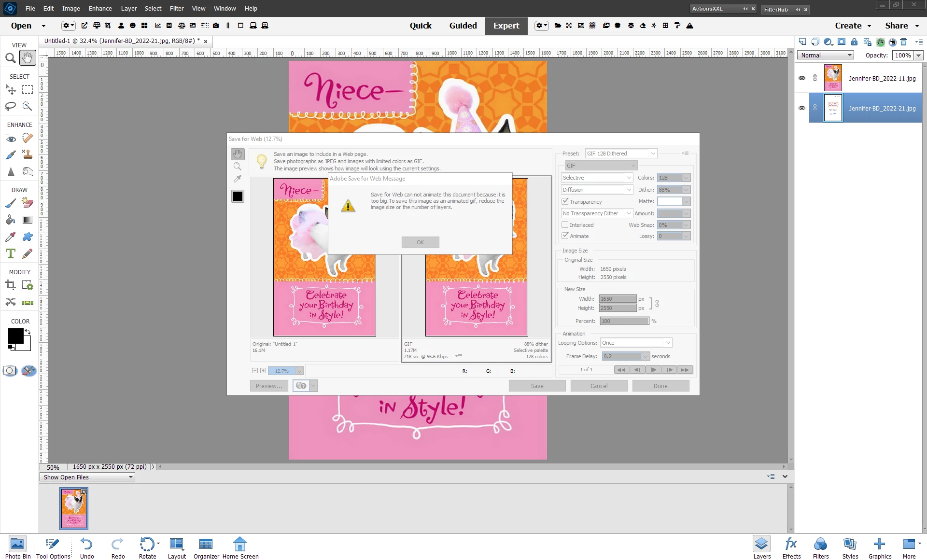The image size is (927, 560).
Task: Select the Zoom tool in View section
Action: point(10,58)
